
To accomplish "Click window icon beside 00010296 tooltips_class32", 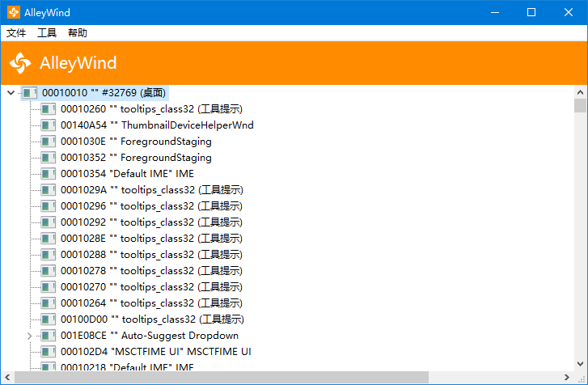I will coord(49,205).
